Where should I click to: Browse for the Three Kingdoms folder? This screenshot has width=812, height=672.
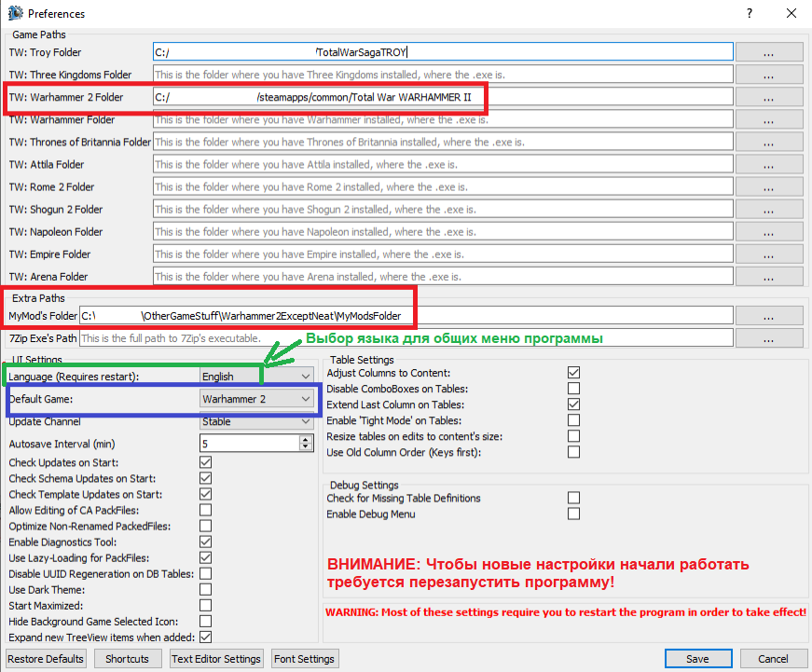point(769,75)
